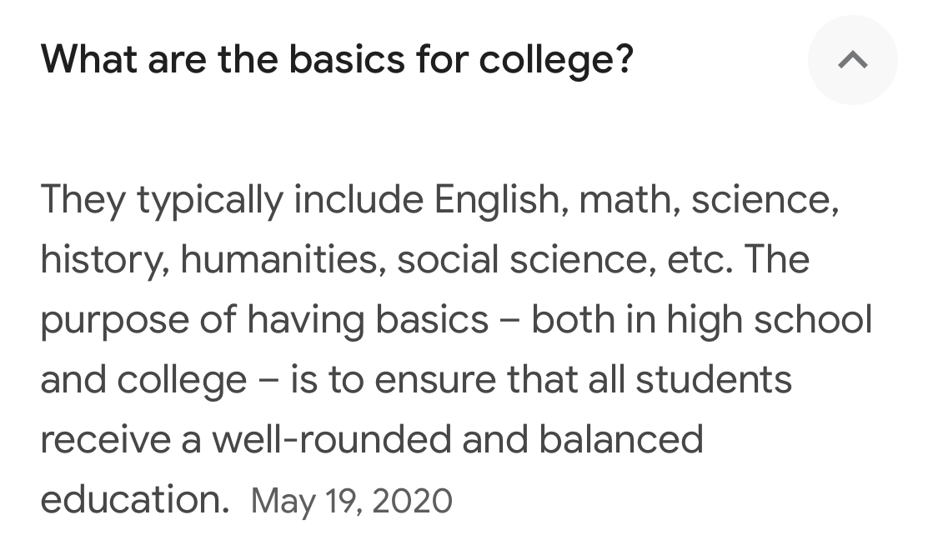Collapse the answer using the chevron icon
This screenshot has width=938, height=560.
click(x=852, y=60)
